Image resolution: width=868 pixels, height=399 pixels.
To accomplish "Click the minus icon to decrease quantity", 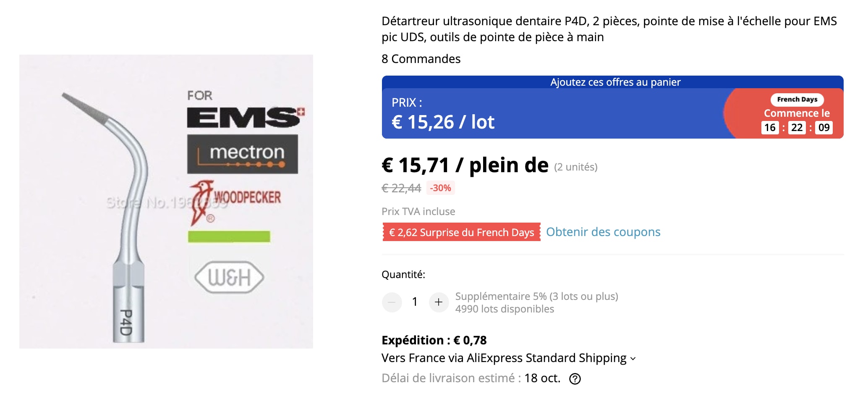I will click(392, 302).
